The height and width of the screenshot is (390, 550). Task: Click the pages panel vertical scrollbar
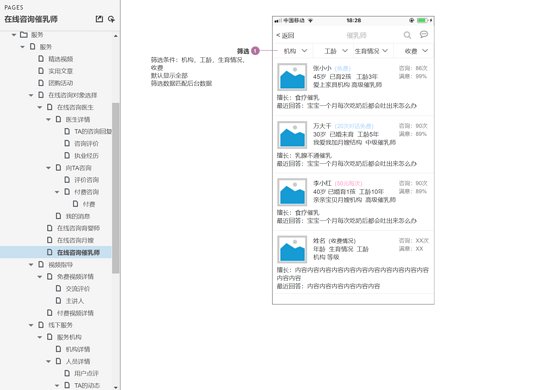115,188
